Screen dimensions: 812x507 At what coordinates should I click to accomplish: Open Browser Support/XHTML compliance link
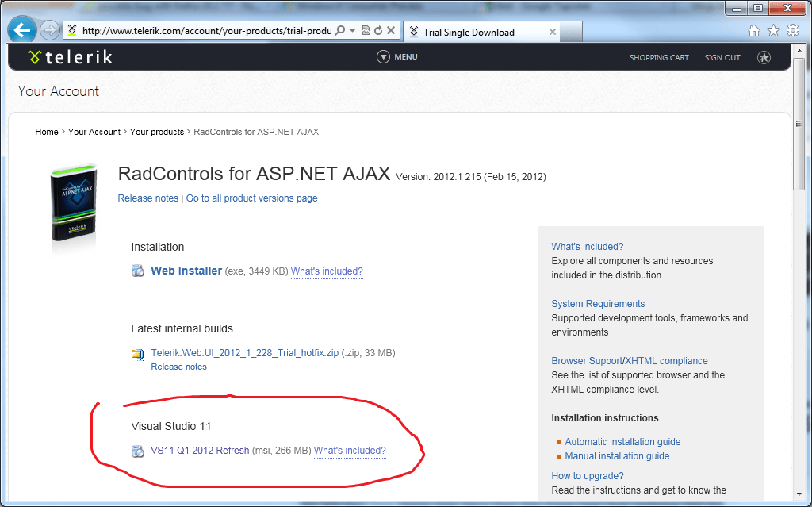pos(629,360)
